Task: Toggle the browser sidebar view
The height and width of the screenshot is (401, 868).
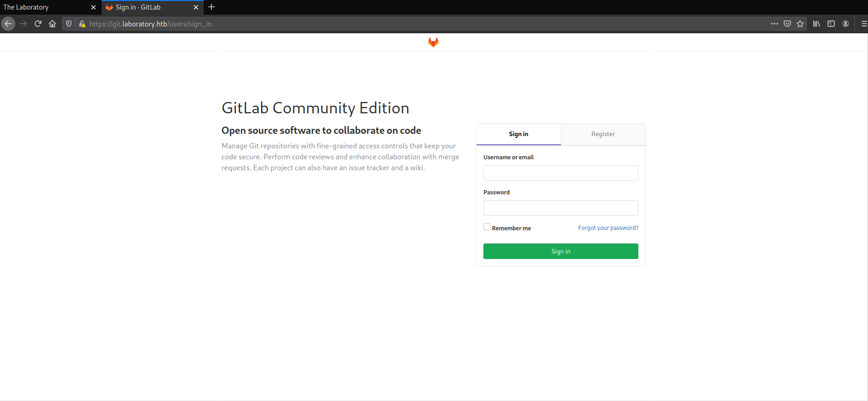Action: (831, 24)
